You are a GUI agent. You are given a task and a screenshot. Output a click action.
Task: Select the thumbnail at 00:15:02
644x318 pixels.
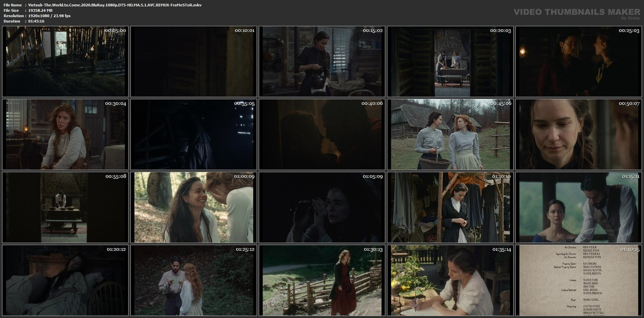click(x=322, y=61)
